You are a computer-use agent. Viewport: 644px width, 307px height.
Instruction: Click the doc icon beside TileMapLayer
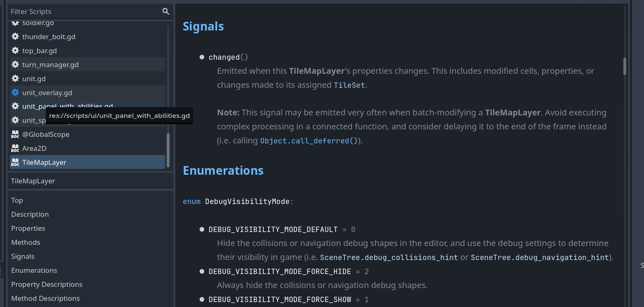[15, 162]
